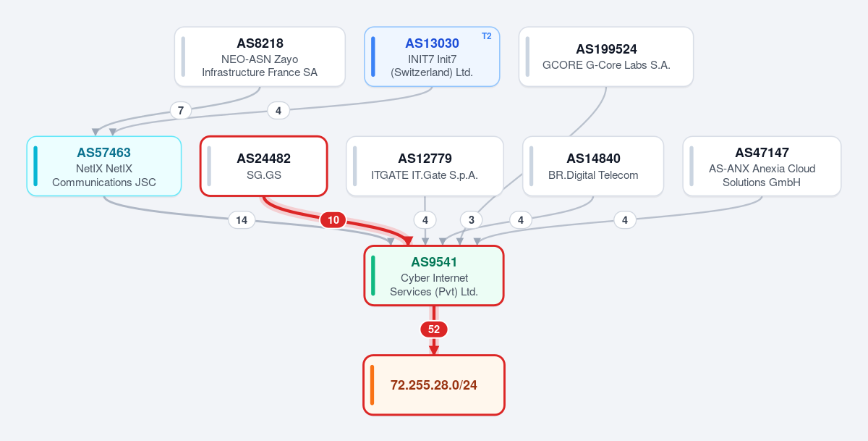The image size is (868, 441).
Task: Click the edge label 7
Action: 181,111
